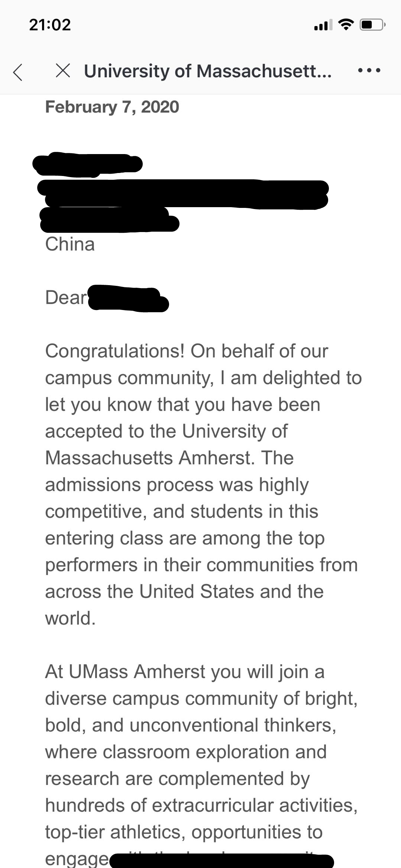
Task: Open the three-dot more options menu
Action: coord(369,70)
